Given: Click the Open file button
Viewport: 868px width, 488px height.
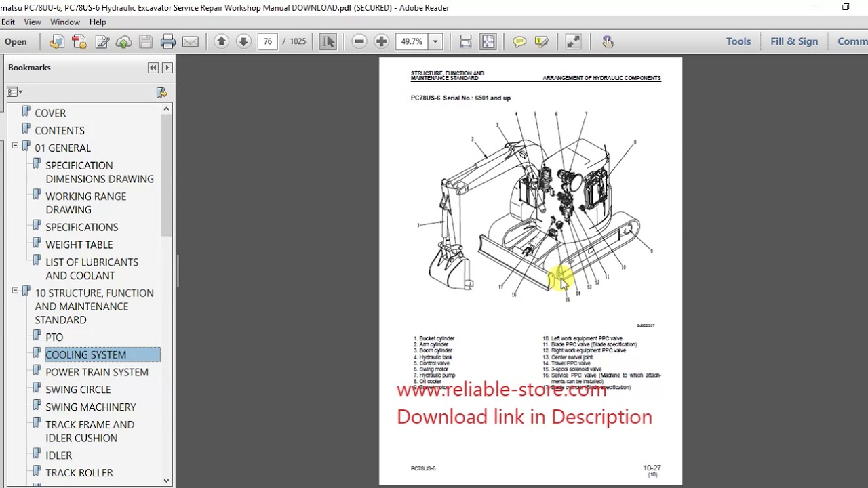Looking at the screenshot, I should [16, 41].
